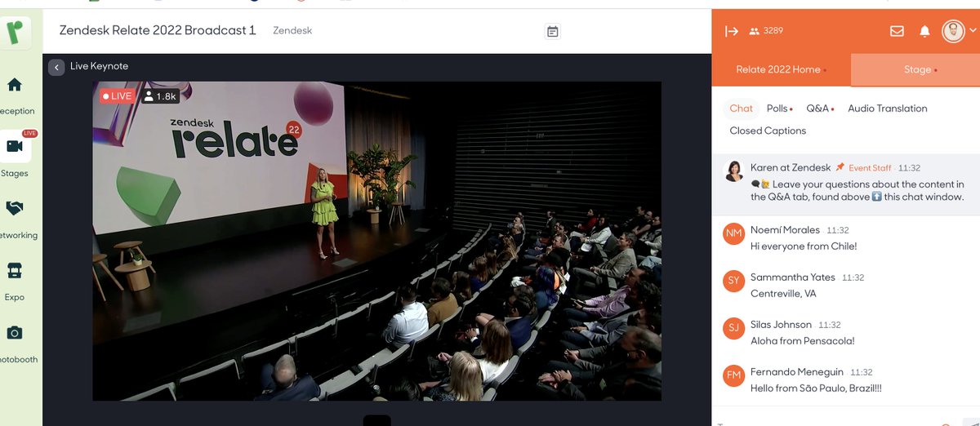This screenshot has height=426, width=980.
Task: Open the Expo storefront icon
Action: tap(15, 270)
